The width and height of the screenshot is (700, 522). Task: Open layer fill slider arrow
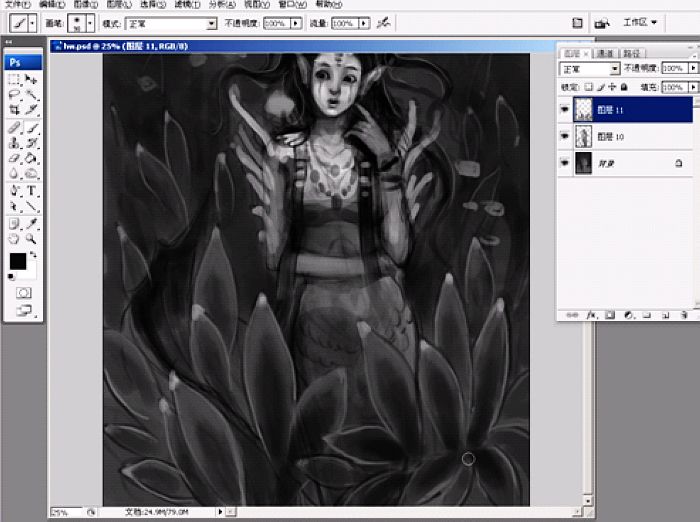point(693,87)
